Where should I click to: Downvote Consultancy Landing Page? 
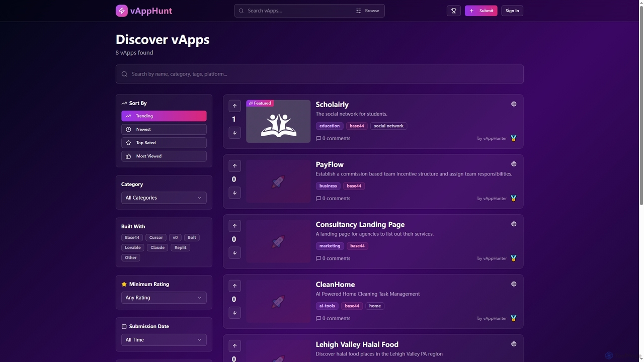234,252
